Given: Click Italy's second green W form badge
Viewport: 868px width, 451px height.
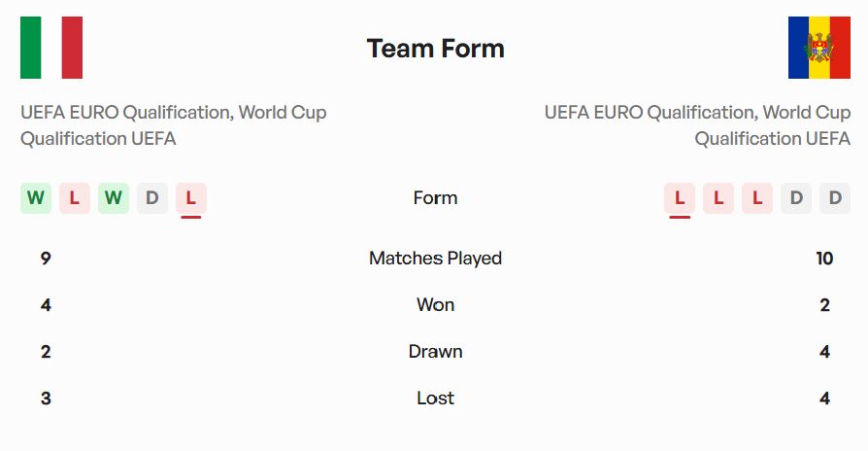Looking at the screenshot, I should pyautogui.click(x=114, y=198).
